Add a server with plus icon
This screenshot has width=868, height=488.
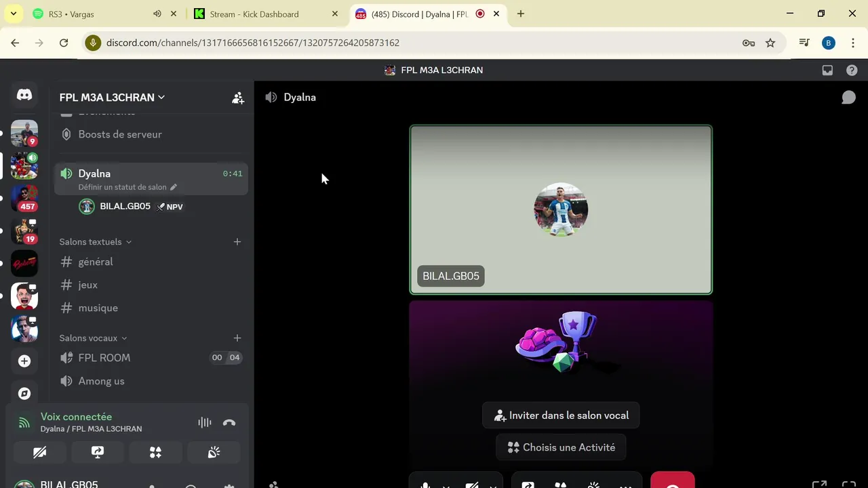24,361
